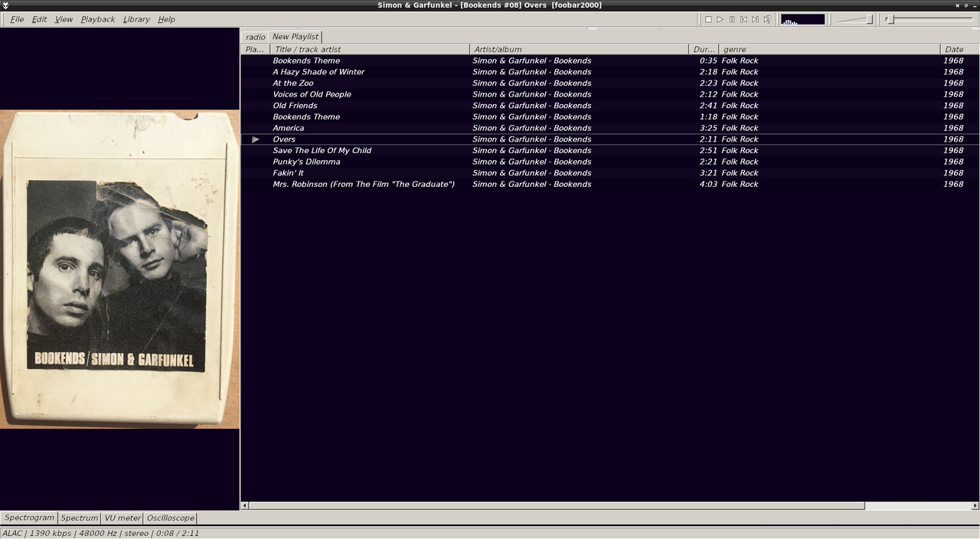Switch to the Spectrogram tab
The width and height of the screenshot is (980, 539).
coord(30,518)
